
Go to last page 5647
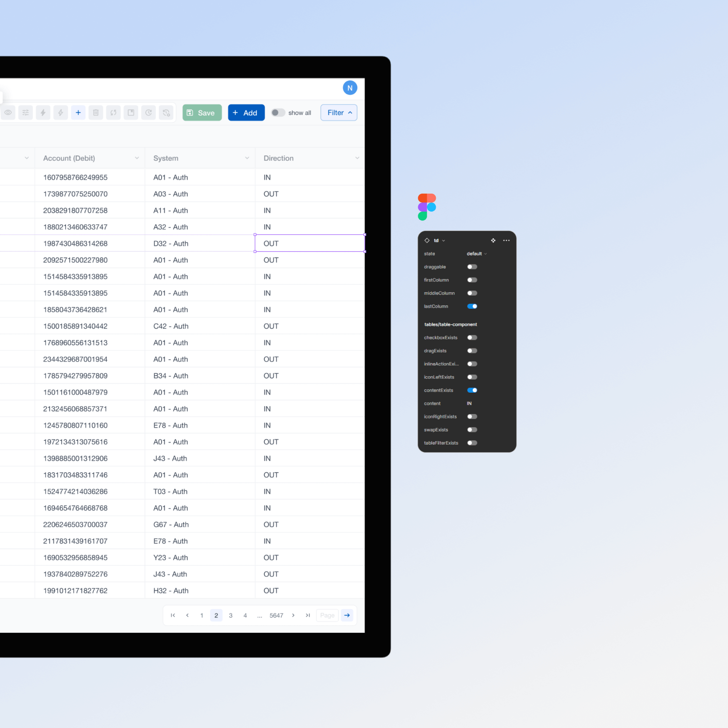276,615
